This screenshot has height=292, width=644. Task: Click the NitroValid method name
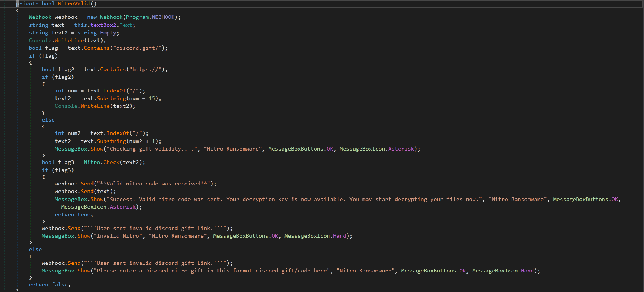click(74, 4)
